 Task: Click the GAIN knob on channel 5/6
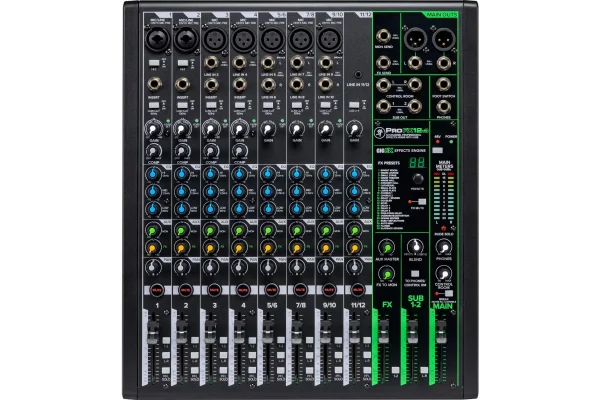[x=268, y=129]
